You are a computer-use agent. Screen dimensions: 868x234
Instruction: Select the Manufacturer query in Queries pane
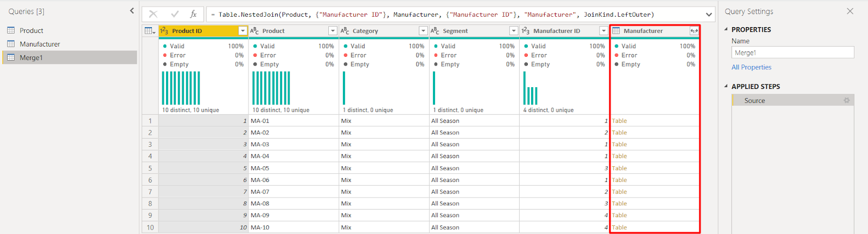click(x=40, y=44)
